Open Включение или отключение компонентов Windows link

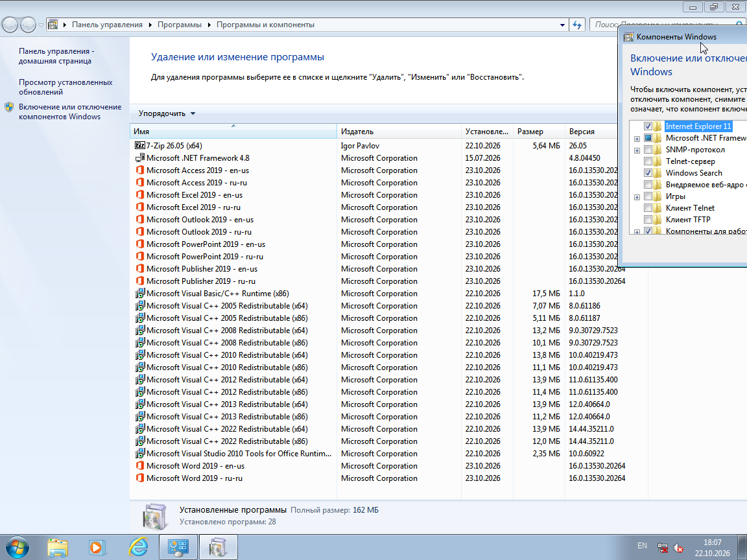click(x=70, y=112)
